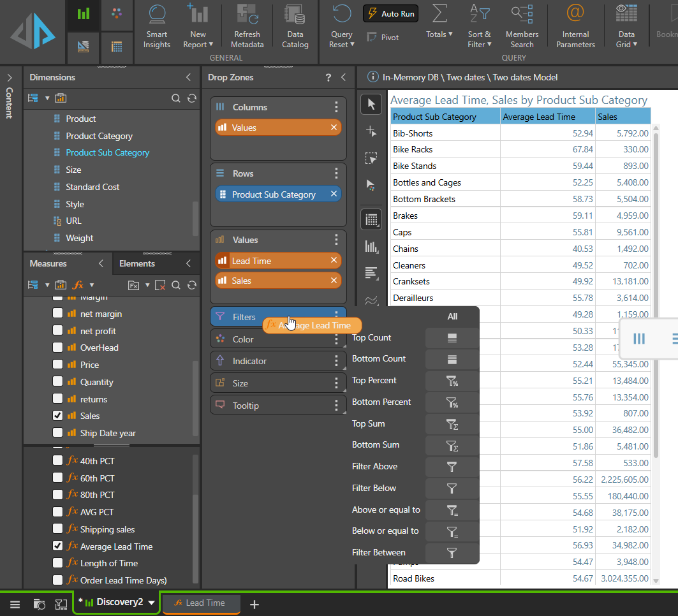
Task: Remove Product Sub Category from Rows
Action: click(334, 194)
